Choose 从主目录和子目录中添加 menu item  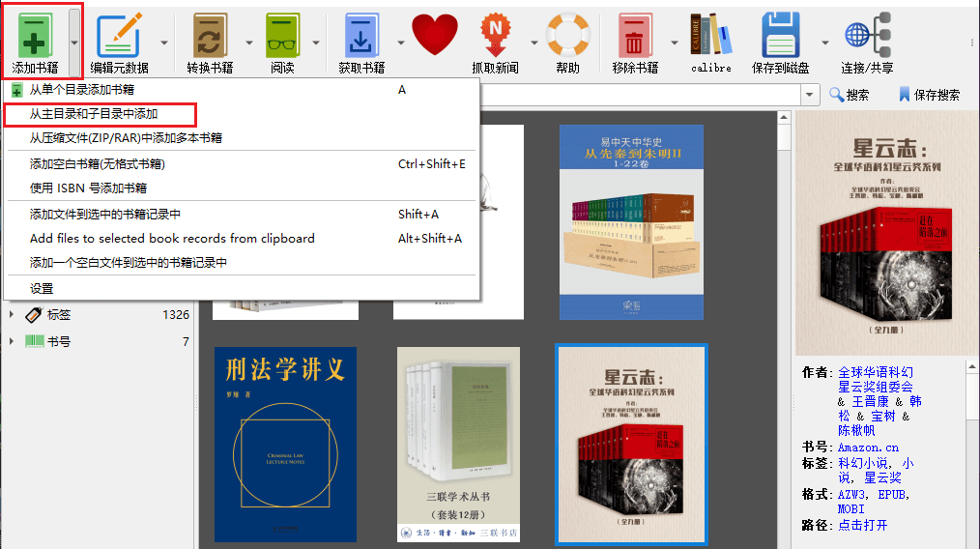click(241, 114)
